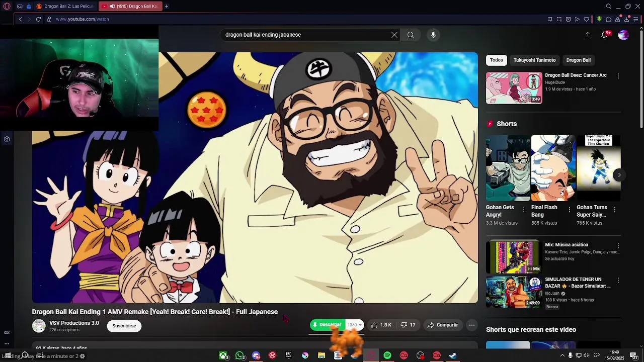Viewport: 644px width, 362px height.
Task: Click the page vertical scrollbar
Action: point(641,80)
